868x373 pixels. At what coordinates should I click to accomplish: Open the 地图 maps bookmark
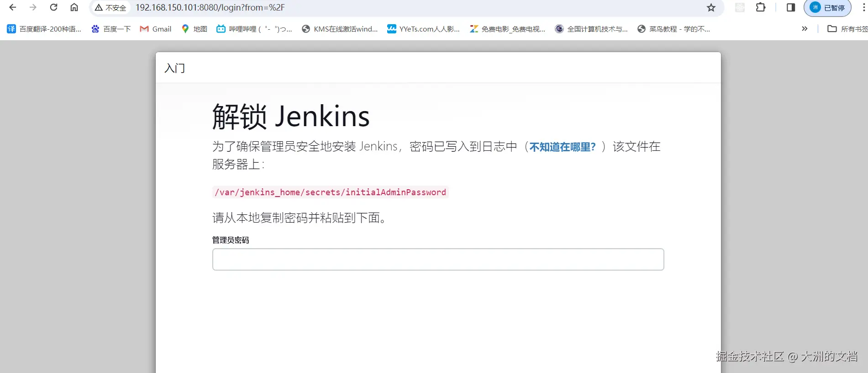tap(195, 29)
